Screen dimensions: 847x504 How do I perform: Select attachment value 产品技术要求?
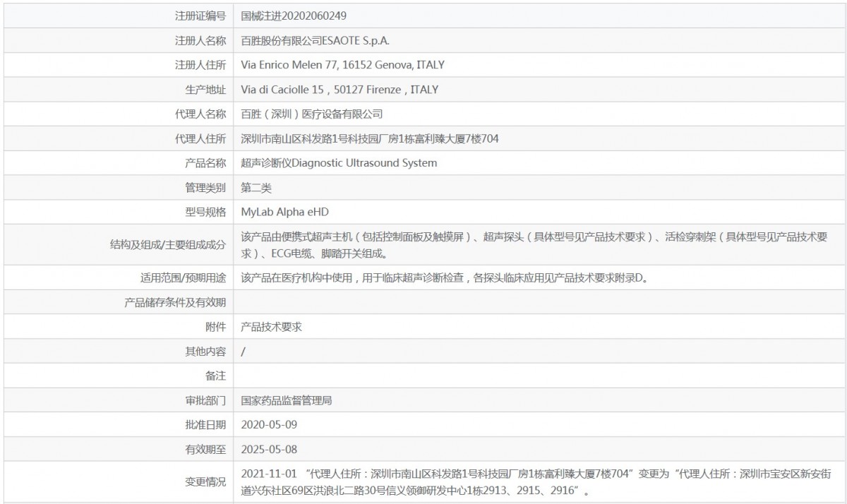272,327
